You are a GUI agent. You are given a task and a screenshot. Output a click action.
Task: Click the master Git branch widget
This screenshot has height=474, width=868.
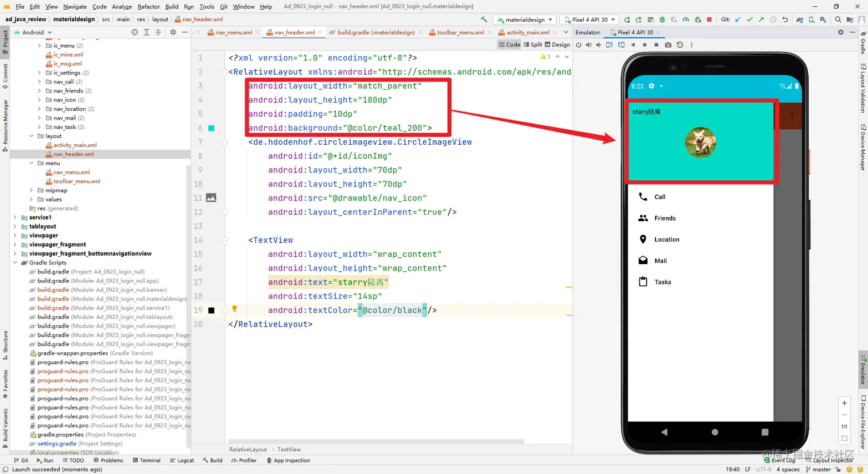pyautogui.click(x=818, y=469)
